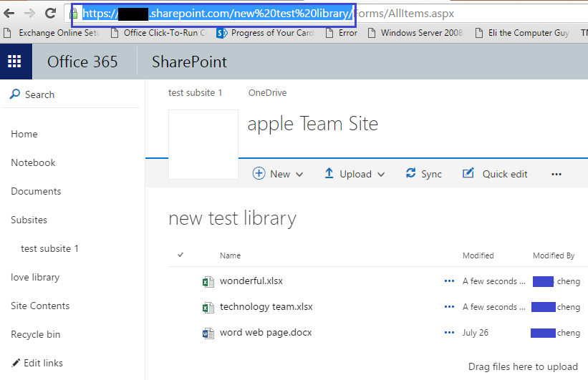
Task: Expand the Upload dropdown chevron
Action: (x=381, y=175)
